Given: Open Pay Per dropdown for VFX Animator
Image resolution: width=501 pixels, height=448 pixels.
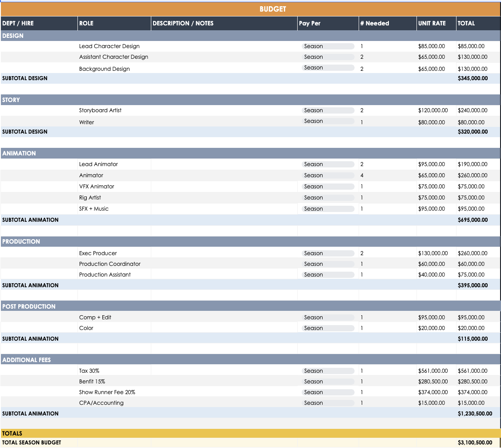Looking at the screenshot, I should click(x=328, y=187).
